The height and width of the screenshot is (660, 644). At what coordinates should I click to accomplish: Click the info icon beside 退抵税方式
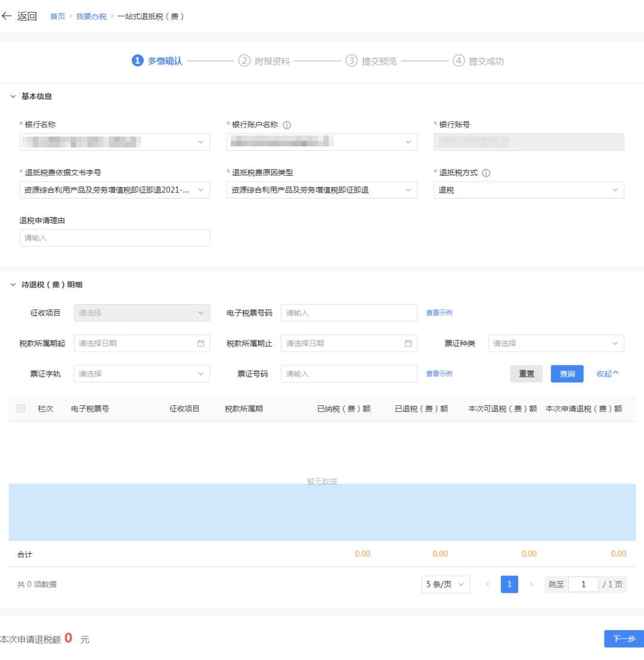[486, 173]
